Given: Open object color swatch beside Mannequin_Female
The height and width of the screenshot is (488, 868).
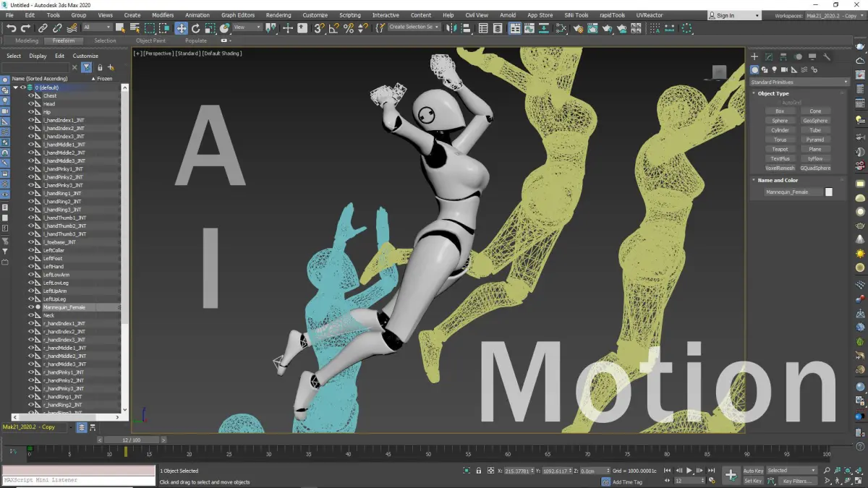Looking at the screenshot, I should 829,192.
